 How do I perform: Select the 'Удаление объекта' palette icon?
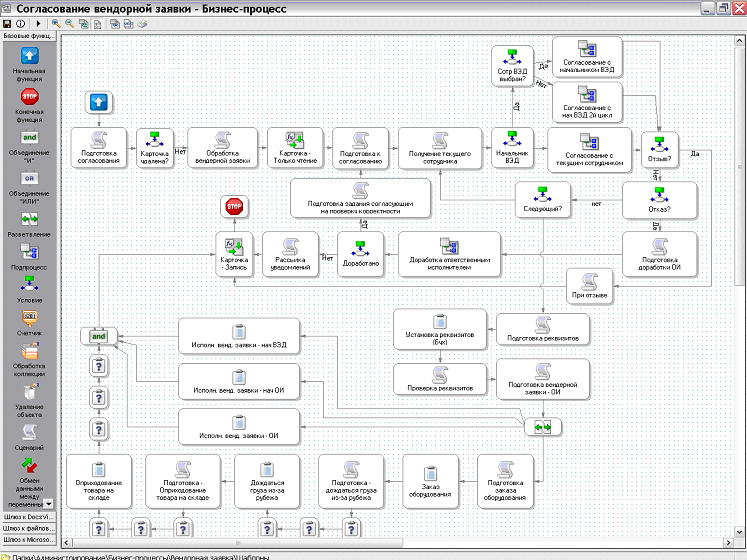(29, 391)
